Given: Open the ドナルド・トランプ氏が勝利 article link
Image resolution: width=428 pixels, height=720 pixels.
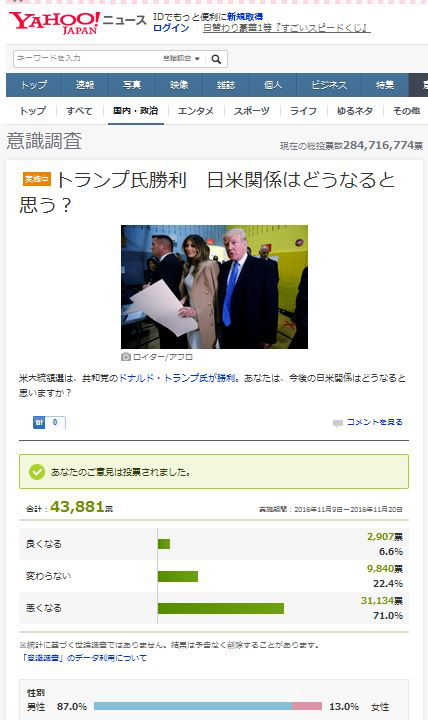Looking at the screenshot, I should pos(177,378).
